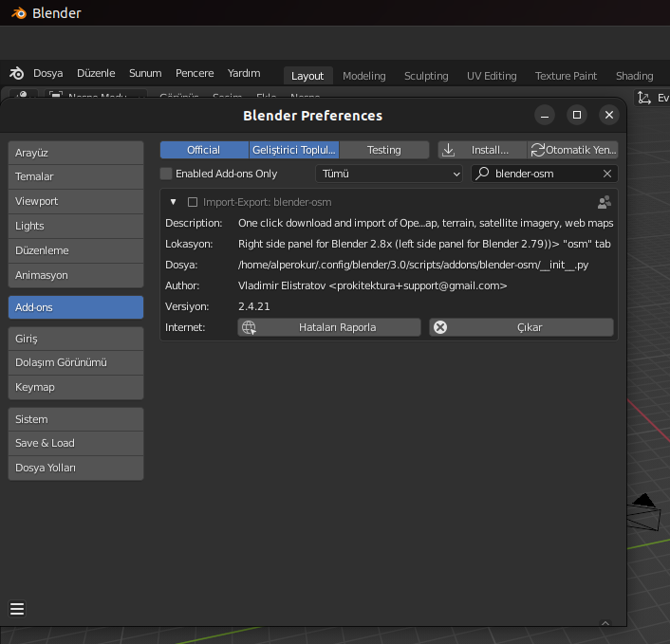
Task: Click the add-on description text
Action: 425,223
